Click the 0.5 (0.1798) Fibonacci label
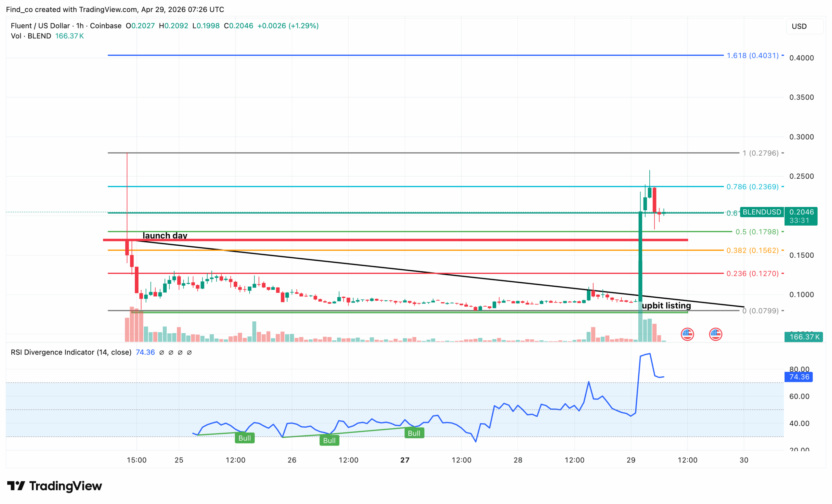Screen dimensions: 832x504 click(x=757, y=232)
